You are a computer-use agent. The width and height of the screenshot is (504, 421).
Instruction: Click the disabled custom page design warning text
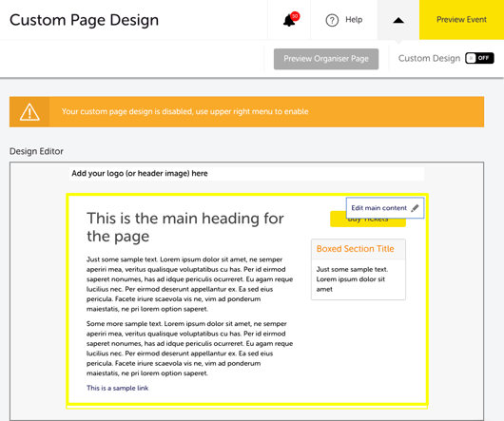[184, 112]
